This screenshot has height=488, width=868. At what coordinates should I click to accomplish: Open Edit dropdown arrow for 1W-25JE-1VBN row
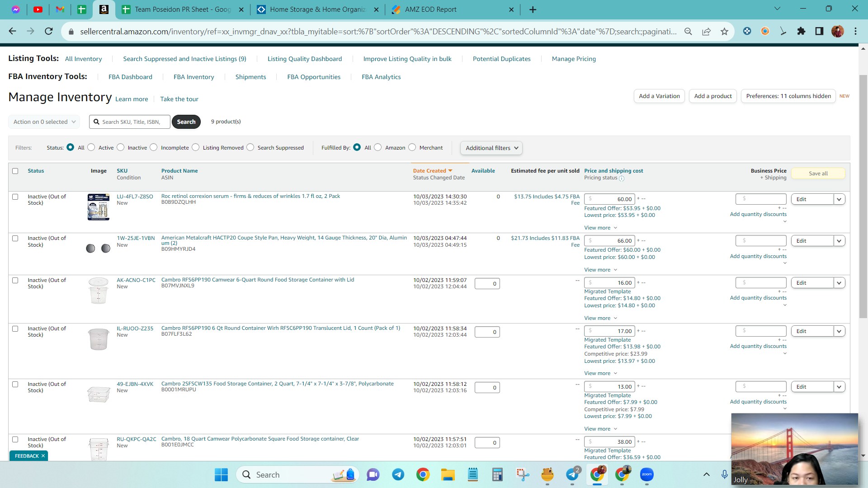pos(840,241)
